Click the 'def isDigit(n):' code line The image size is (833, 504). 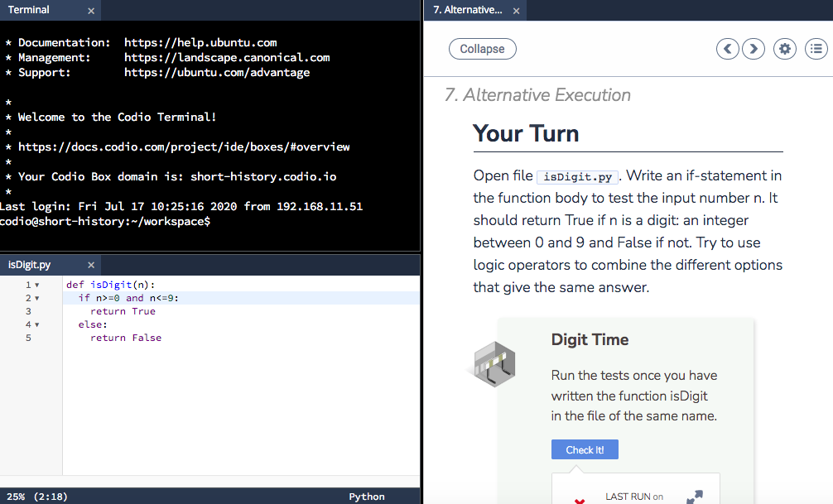click(x=110, y=286)
